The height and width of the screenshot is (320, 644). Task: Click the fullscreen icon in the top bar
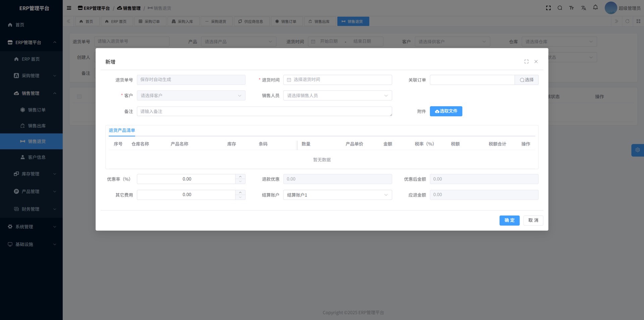tap(548, 8)
